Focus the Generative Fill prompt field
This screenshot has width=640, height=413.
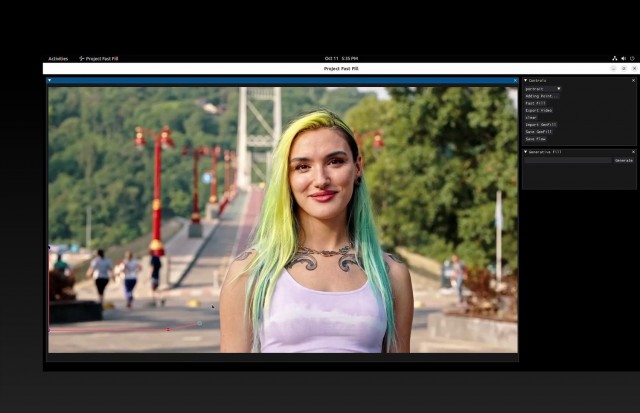(568, 160)
